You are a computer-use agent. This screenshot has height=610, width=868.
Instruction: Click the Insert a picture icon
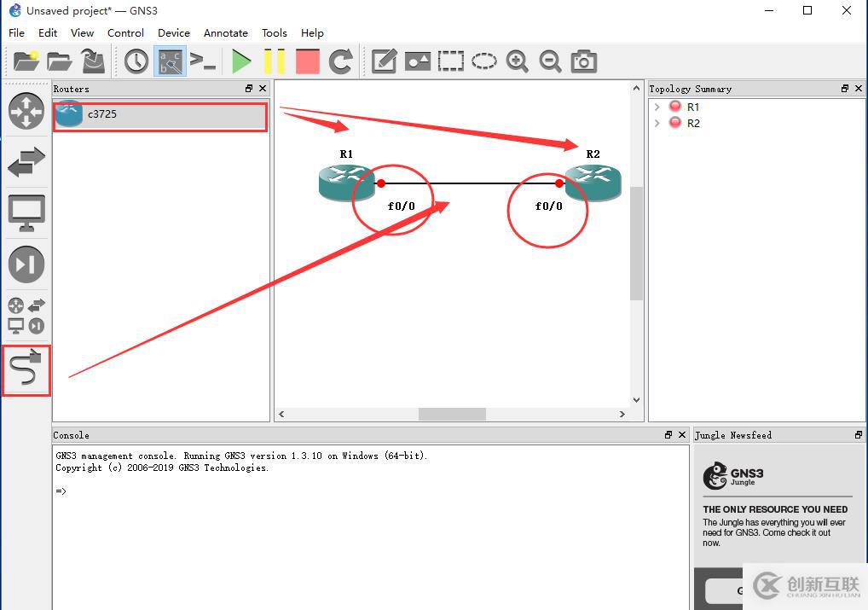(418, 61)
